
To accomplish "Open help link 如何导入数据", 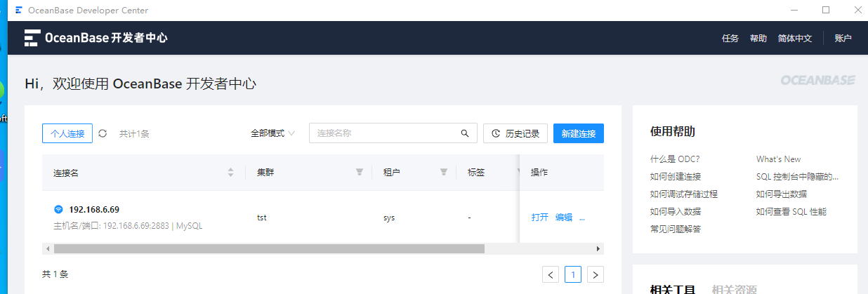I will tap(676, 211).
